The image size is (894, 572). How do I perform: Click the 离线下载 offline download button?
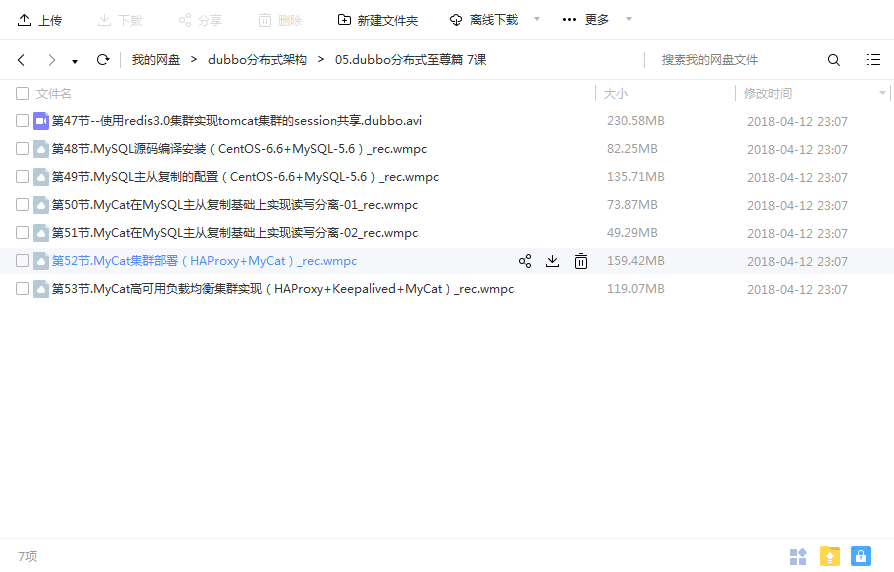(x=483, y=21)
